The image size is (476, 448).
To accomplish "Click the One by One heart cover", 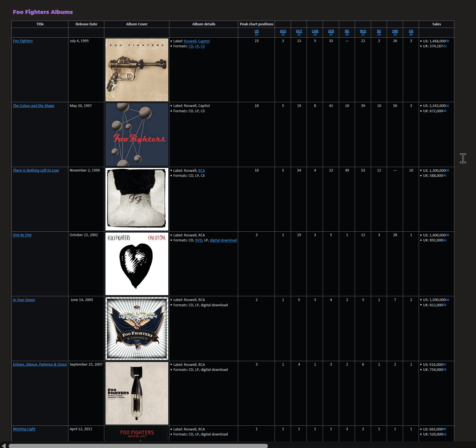I will pyautogui.click(x=137, y=264).
